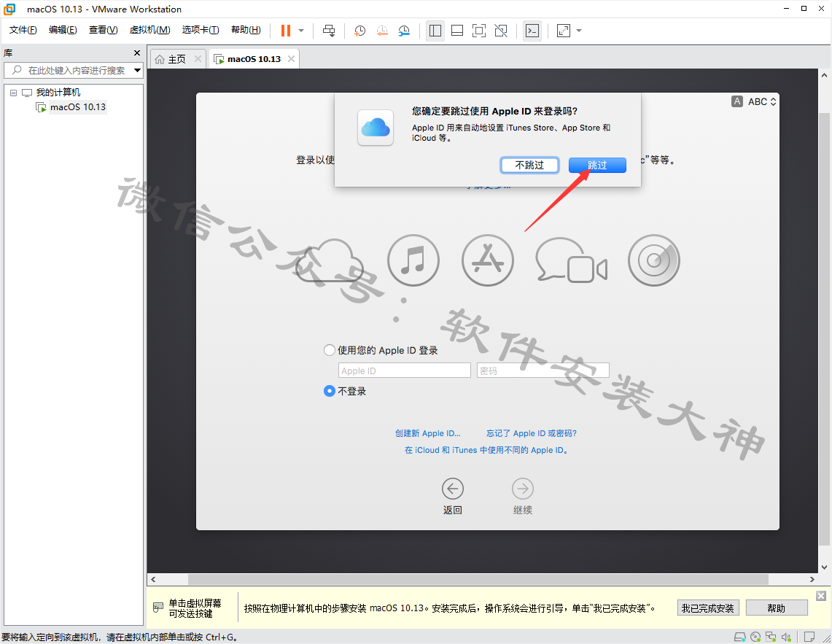Click the 继续 continue arrow button
The image size is (832, 644).
pos(523,489)
